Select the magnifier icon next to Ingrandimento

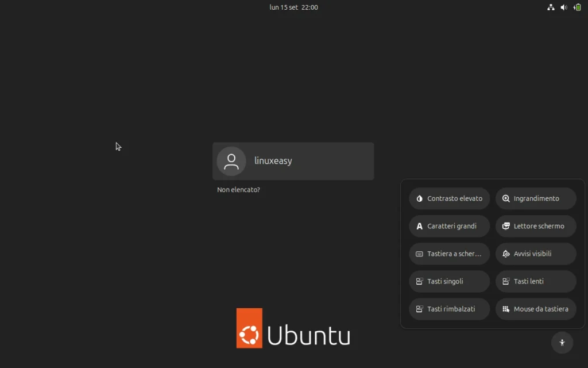(x=505, y=198)
